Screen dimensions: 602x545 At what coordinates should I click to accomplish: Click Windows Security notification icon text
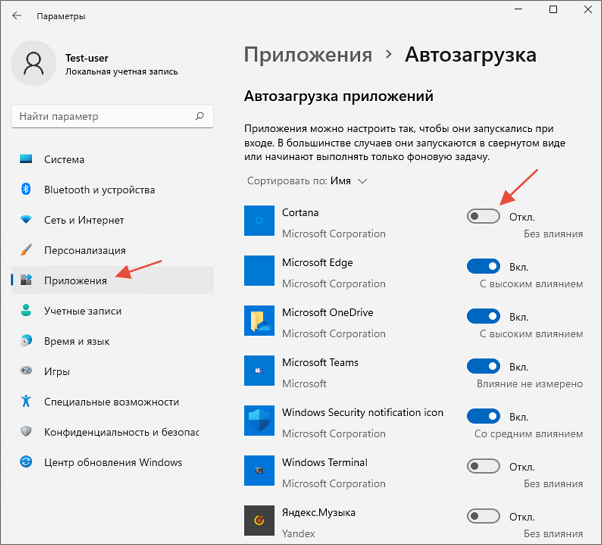pyautogui.click(x=363, y=412)
